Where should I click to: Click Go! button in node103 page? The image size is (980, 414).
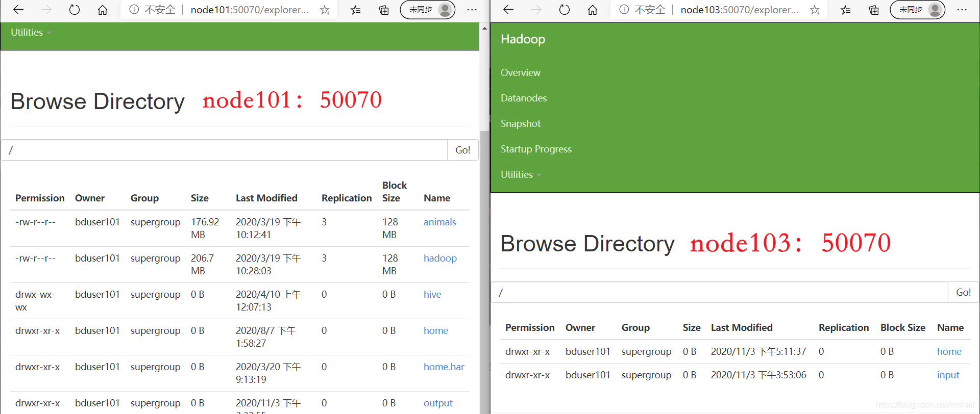point(964,292)
